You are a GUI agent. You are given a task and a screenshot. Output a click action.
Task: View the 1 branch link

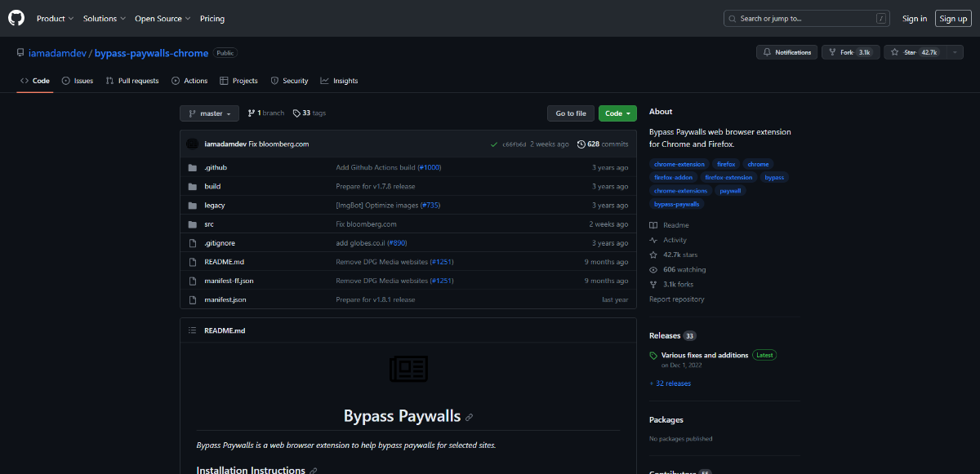click(266, 113)
